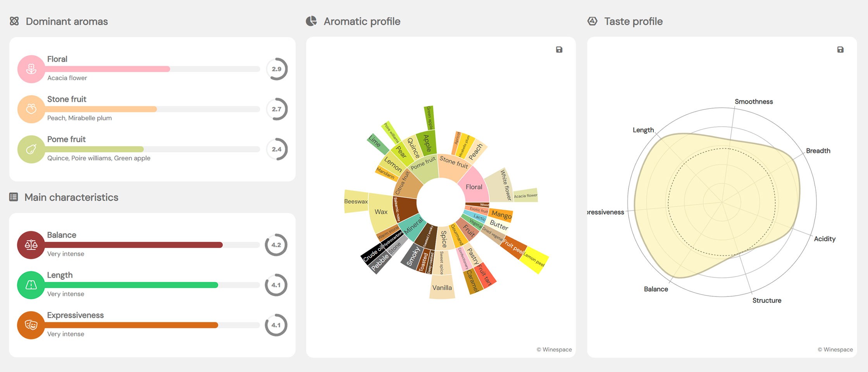Viewport: 868px width, 372px height.
Task: Select the Quince sunburst segment
Action: pyautogui.click(x=413, y=148)
